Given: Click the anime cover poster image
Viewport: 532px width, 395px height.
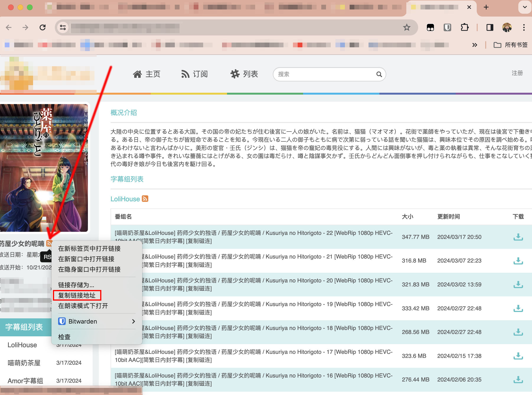Looking at the screenshot, I should point(44,168).
